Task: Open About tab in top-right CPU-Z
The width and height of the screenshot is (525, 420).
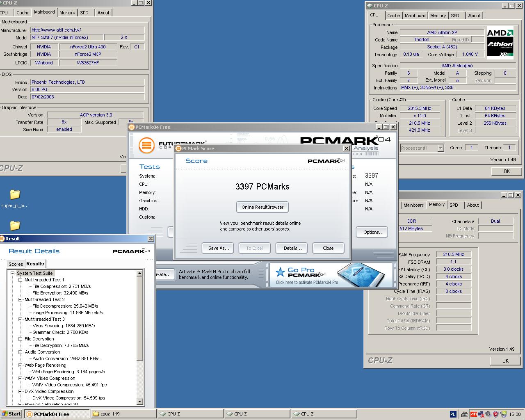Action: click(x=474, y=16)
